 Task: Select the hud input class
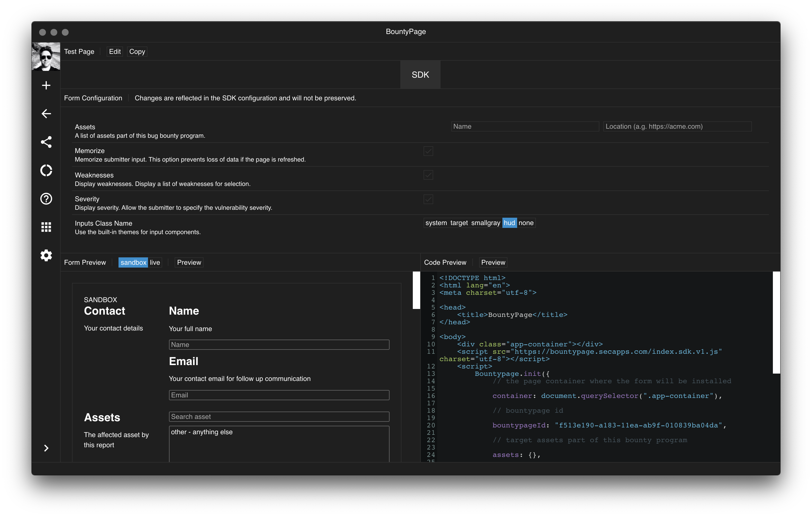pyautogui.click(x=509, y=223)
